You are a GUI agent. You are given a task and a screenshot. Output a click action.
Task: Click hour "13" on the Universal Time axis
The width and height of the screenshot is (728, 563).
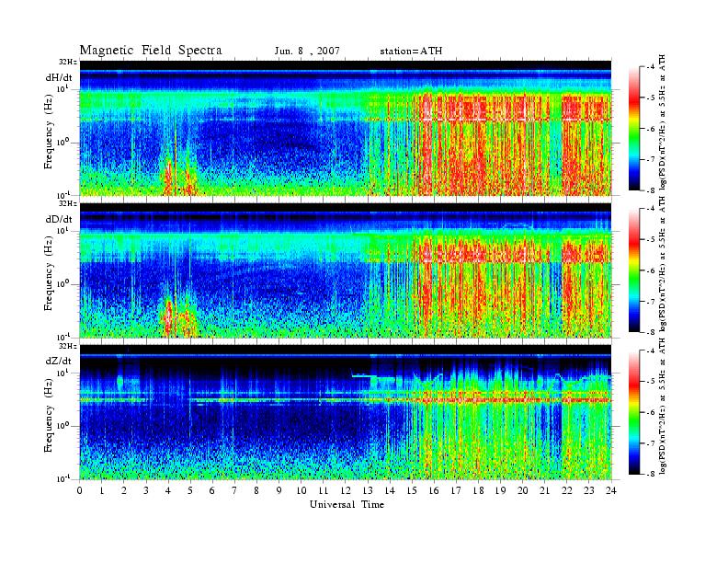point(368,490)
